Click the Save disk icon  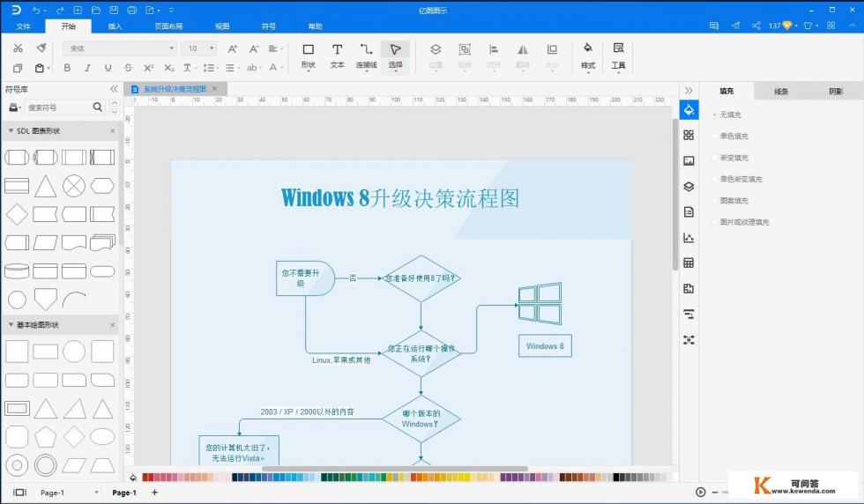114,10
